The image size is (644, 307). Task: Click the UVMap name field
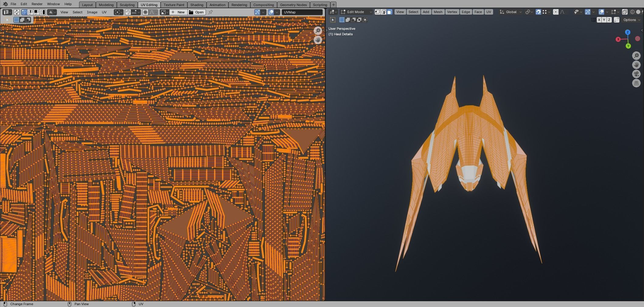tap(302, 12)
